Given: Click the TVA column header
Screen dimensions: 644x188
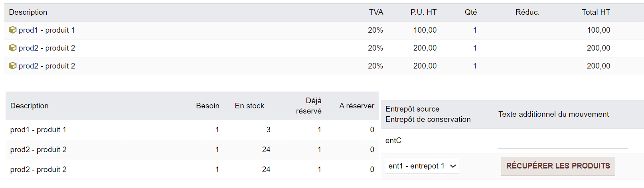Looking at the screenshot, I should coord(376,12).
